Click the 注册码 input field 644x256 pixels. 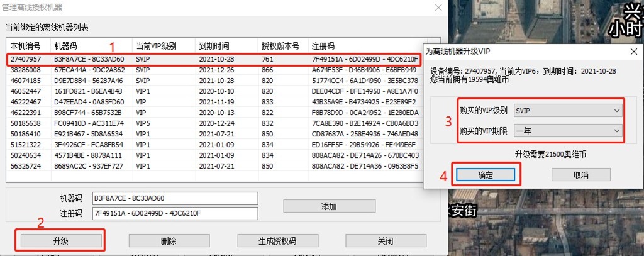tap(175, 213)
